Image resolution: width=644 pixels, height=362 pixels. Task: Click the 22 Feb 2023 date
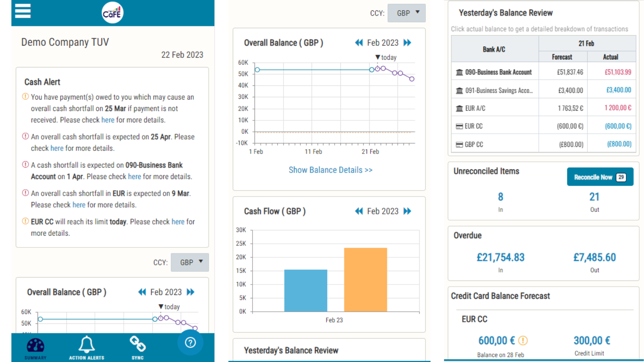pos(182,55)
